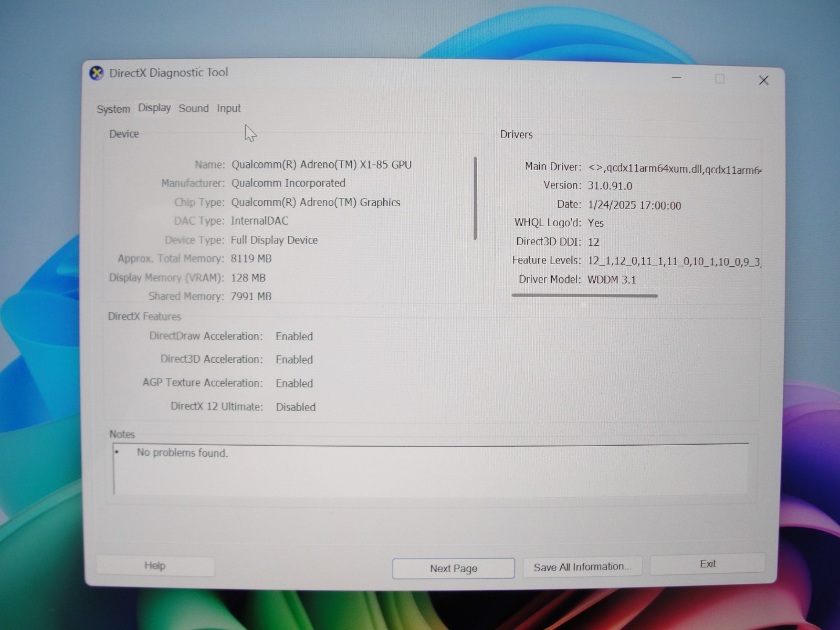The image size is (840, 630).
Task: Open the Sound tab
Action: coord(194,108)
